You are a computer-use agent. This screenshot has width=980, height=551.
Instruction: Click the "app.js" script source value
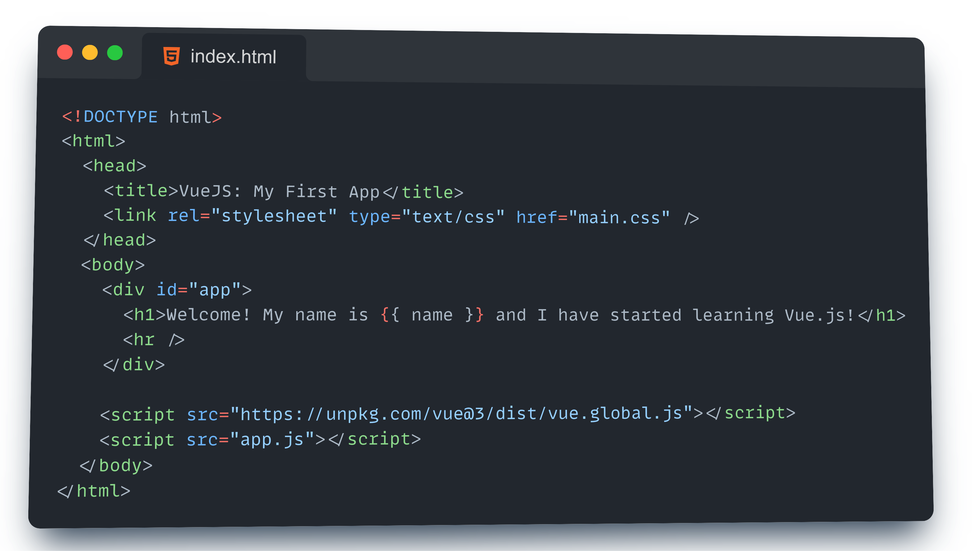(272, 439)
